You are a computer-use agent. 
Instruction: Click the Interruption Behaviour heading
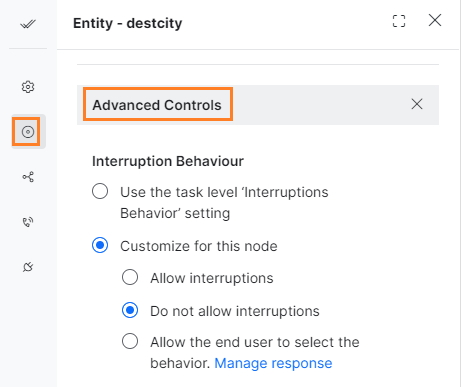pos(168,161)
